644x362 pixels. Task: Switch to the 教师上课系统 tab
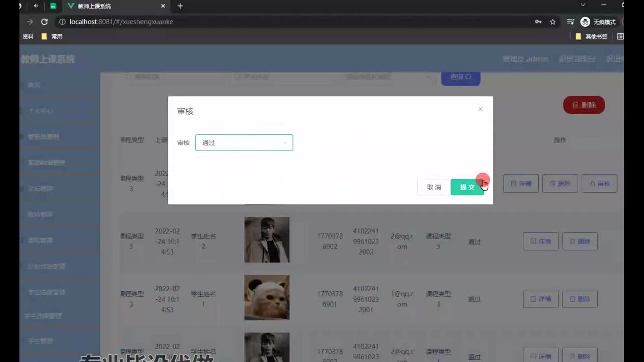[116, 6]
